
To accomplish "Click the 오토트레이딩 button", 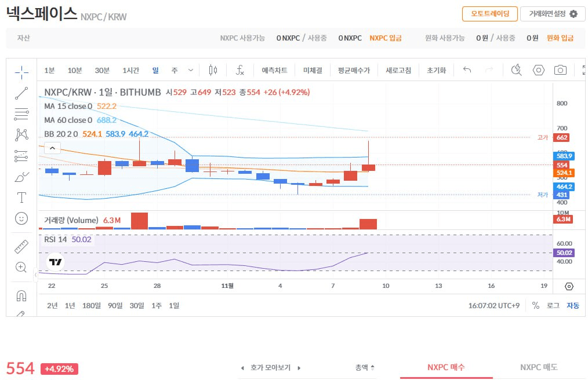I will 489,14.
